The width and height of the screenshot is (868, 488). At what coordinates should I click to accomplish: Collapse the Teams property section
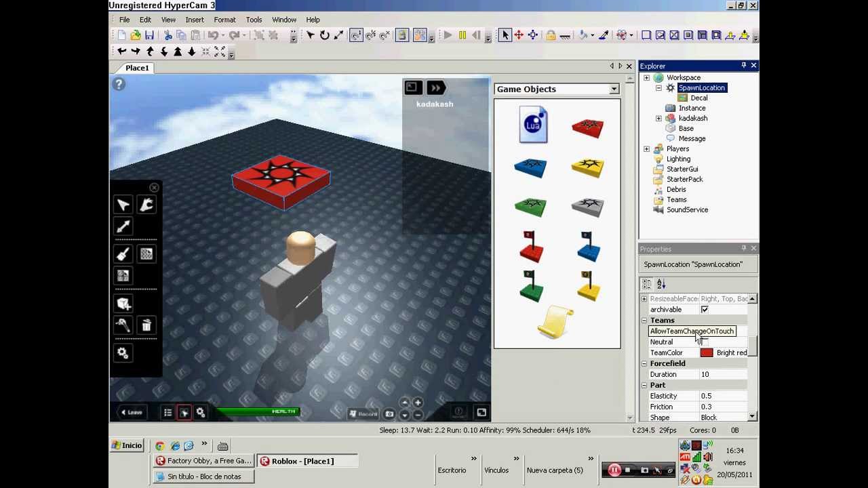point(644,321)
